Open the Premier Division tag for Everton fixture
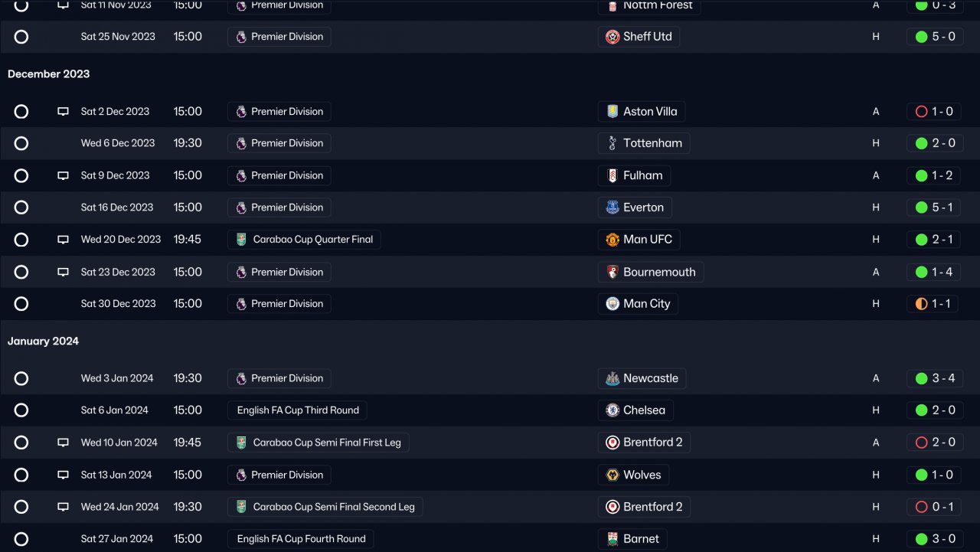The width and height of the screenshot is (980, 552). (x=279, y=207)
